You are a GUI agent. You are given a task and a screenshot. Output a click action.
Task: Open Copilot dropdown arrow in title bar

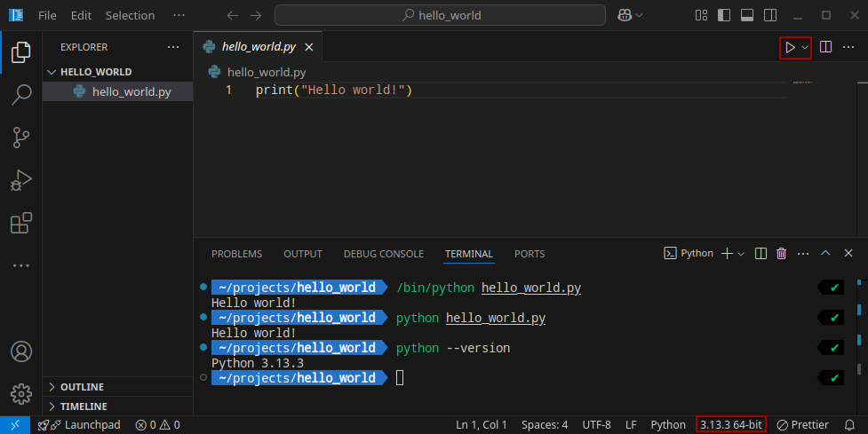[x=639, y=15]
